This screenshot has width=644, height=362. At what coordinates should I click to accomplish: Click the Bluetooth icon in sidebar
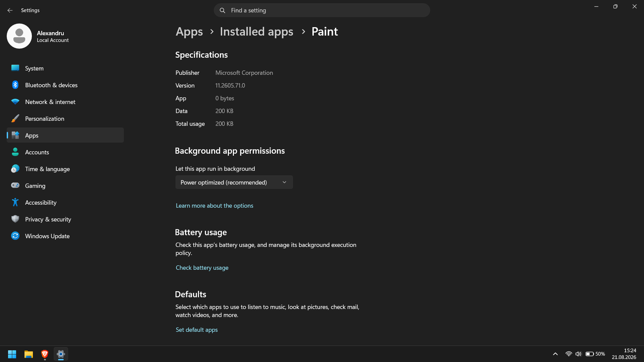(x=15, y=85)
